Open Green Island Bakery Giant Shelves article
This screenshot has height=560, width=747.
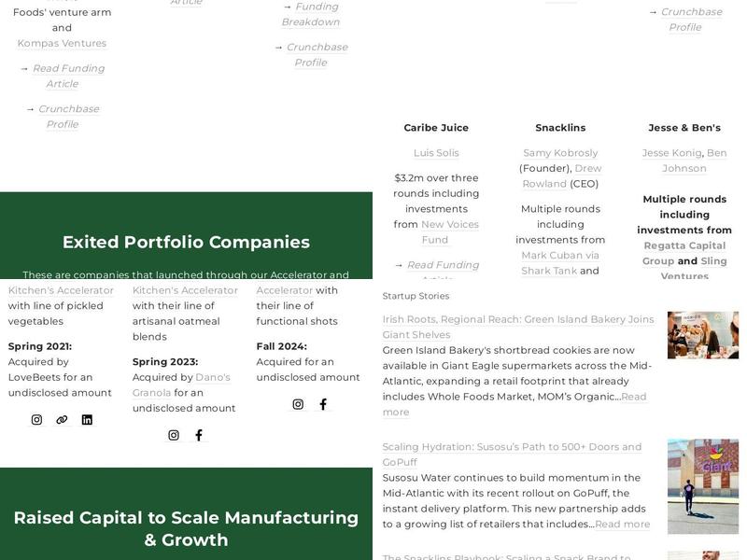tap(518, 327)
